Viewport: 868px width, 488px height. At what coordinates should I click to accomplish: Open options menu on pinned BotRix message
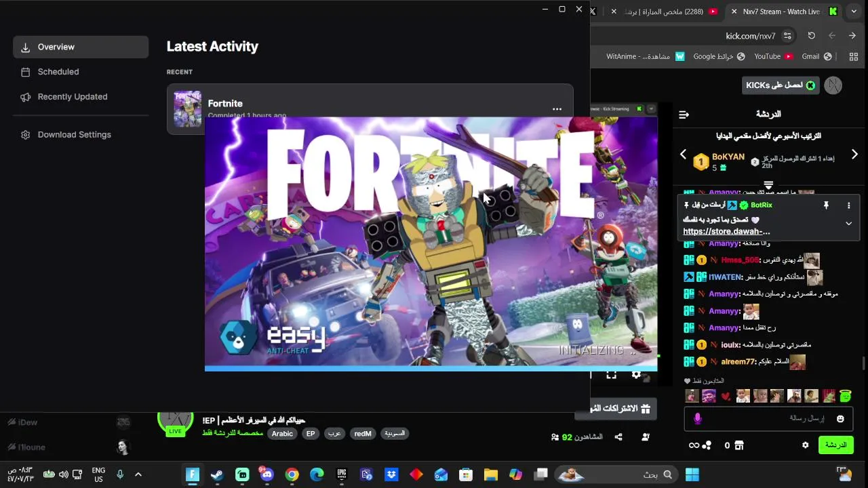[848, 205]
